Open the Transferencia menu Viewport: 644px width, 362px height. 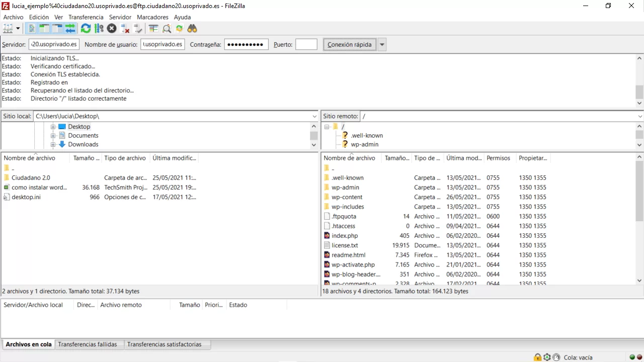tap(86, 17)
